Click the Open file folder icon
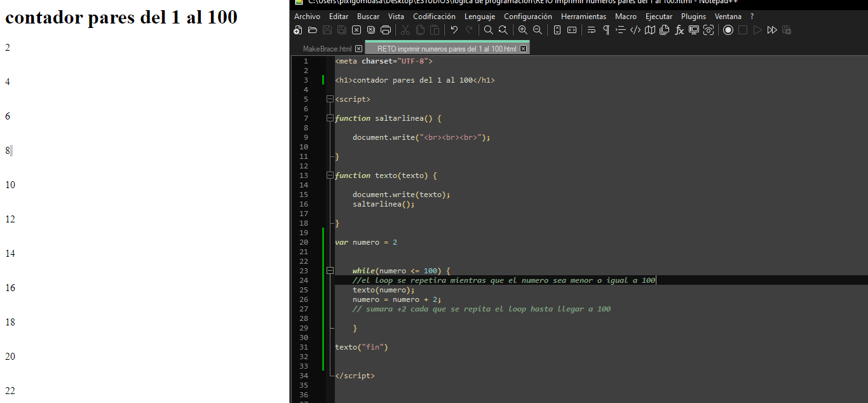 [x=312, y=30]
